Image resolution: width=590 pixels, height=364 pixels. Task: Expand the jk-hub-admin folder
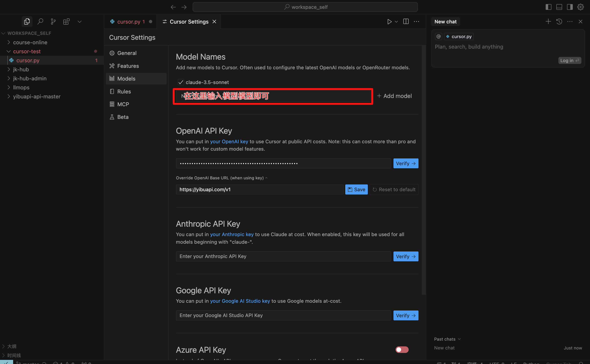point(30,78)
